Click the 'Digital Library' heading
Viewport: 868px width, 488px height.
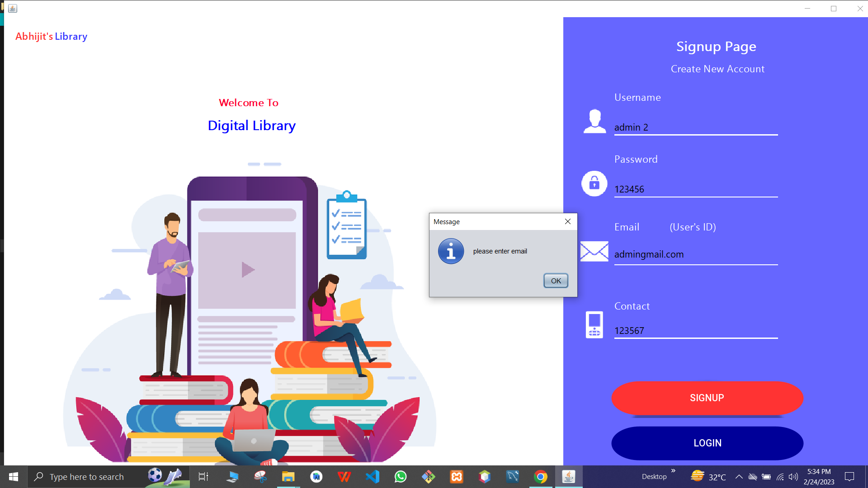point(252,126)
